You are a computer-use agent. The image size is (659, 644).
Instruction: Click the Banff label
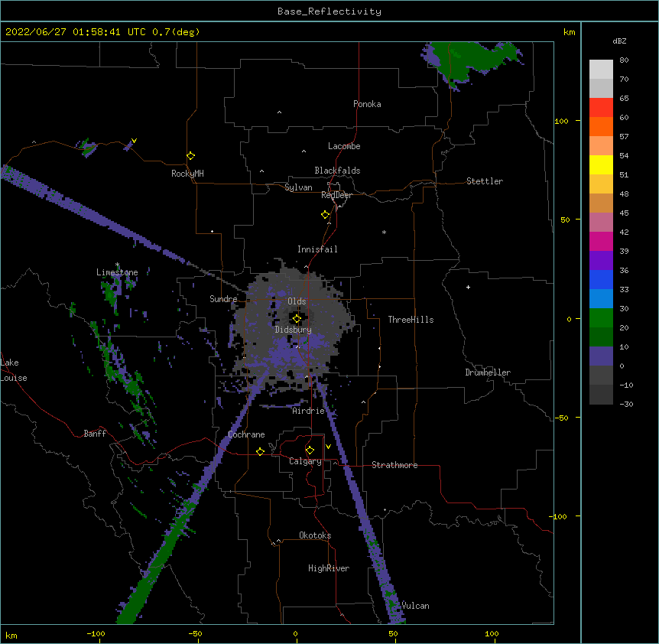(x=95, y=434)
